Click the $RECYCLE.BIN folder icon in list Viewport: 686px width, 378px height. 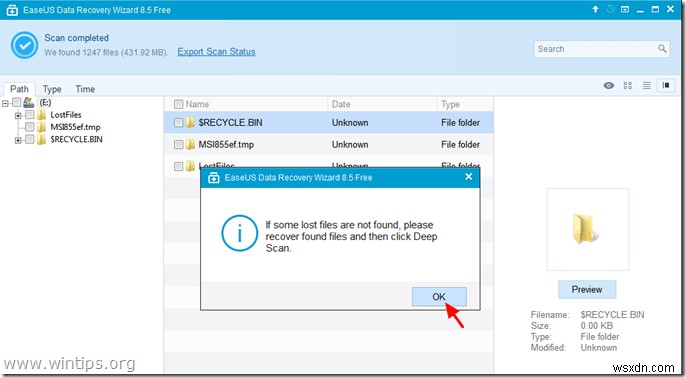pos(190,122)
